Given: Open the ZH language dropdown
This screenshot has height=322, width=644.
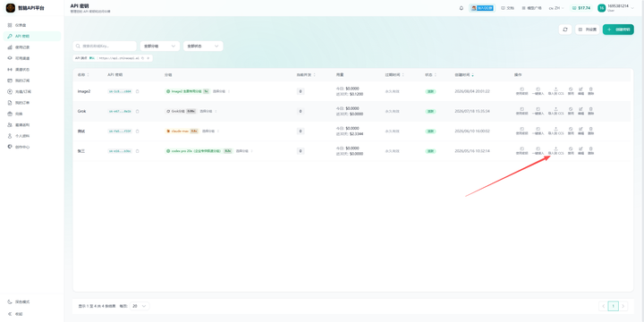Looking at the screenshot, I should [556, 8].
